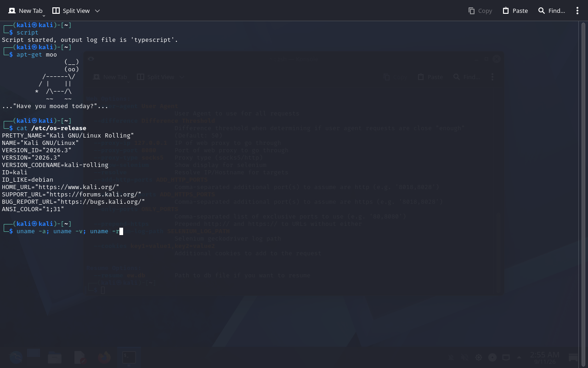588x368 pixels.
Task: Click the display tray icon
Action: coord(506,357)
